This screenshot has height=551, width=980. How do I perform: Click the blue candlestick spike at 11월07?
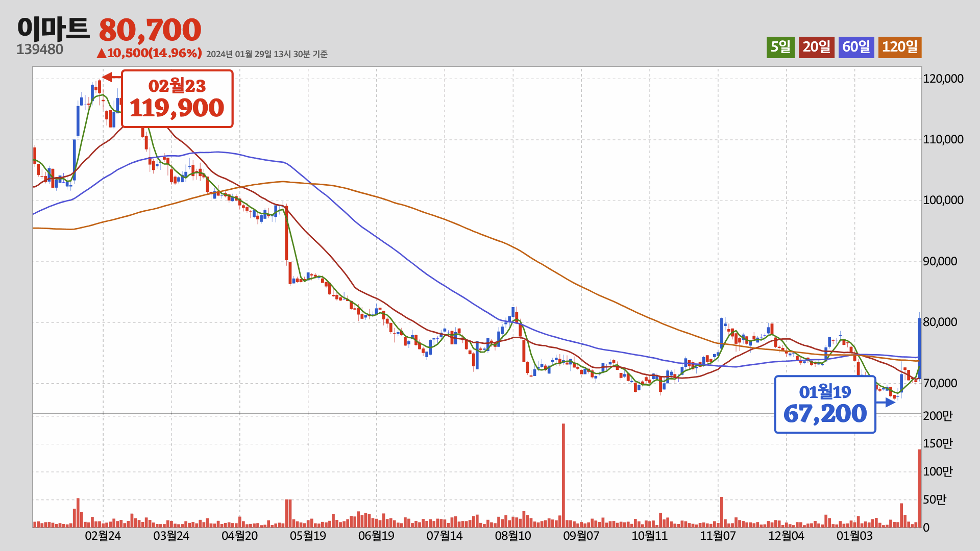[x=722, y=333]
